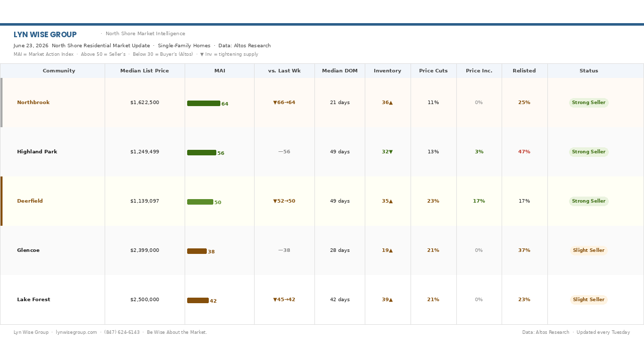This screenshot has height=362, width=644.
Task: Click Lake Forest's 45→42 weekly change
Action: pos(284,300)
